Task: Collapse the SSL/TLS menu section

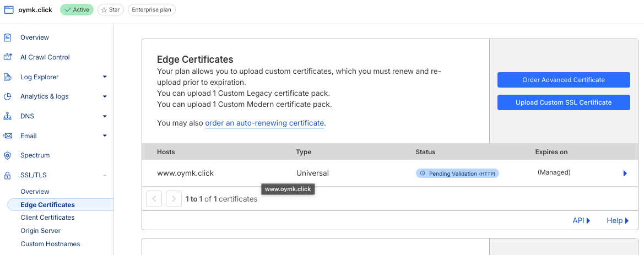Action: 105,175
